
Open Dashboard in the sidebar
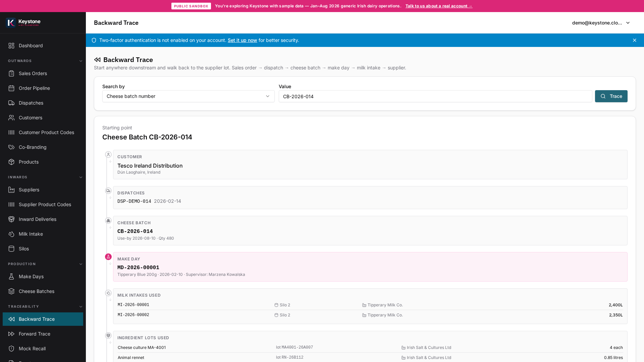click(43, 46)
